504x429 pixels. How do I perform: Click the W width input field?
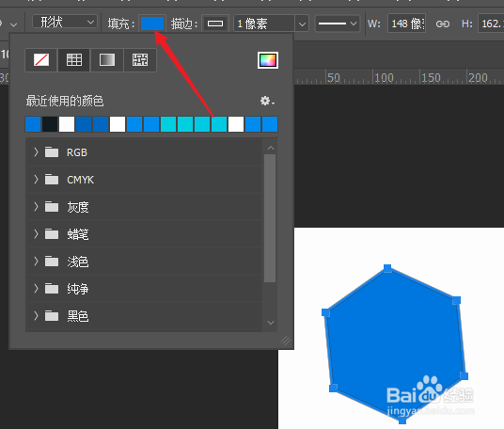click(x=406, y=24)
